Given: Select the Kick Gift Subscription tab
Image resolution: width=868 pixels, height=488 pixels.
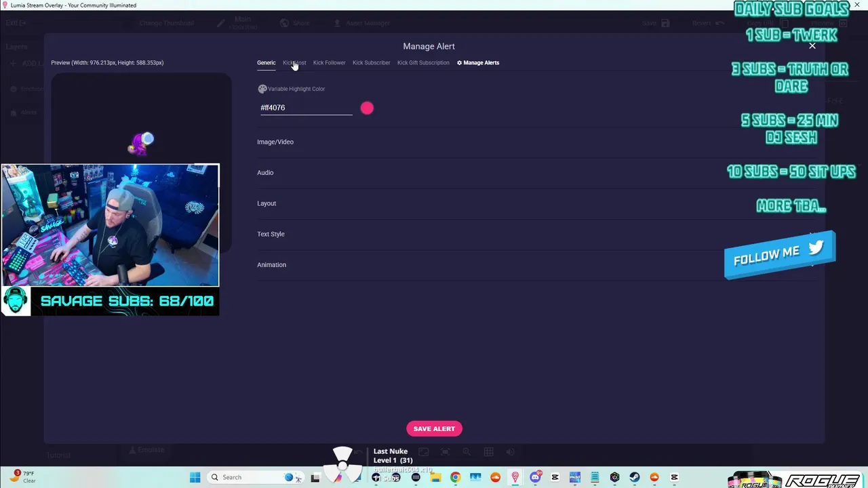Looking at the screenshot, I should [x=423, y=62].
